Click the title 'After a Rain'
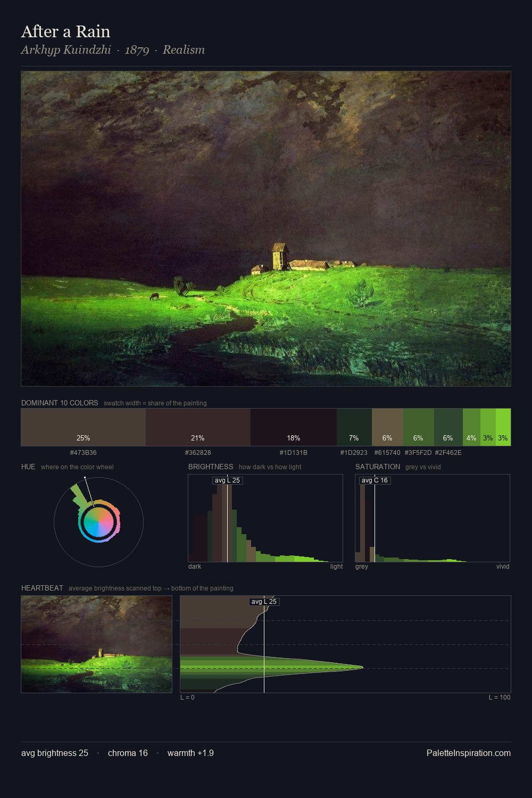 coord(65,32)
